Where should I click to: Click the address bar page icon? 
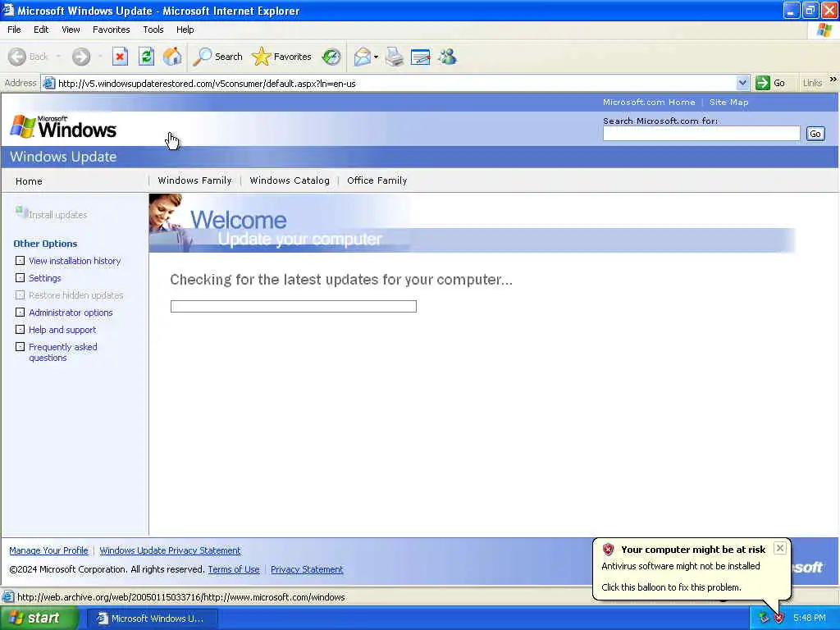[49, 83]
